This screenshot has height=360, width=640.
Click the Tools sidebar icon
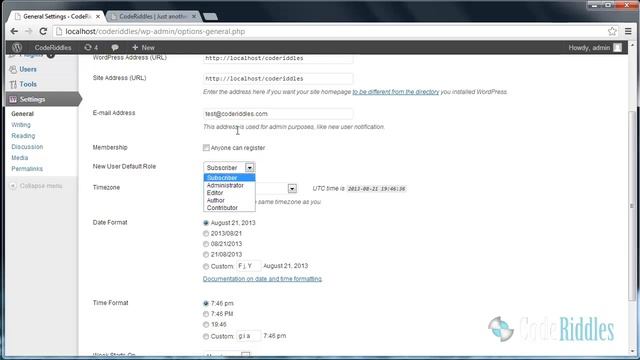(13, 84)
